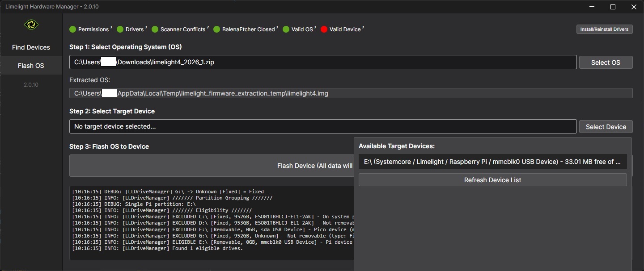Click log line 'G:\ -> Unknown [Fixed] = Fixed'
Viewport: 644px width, 271px height.
(168, 192)
